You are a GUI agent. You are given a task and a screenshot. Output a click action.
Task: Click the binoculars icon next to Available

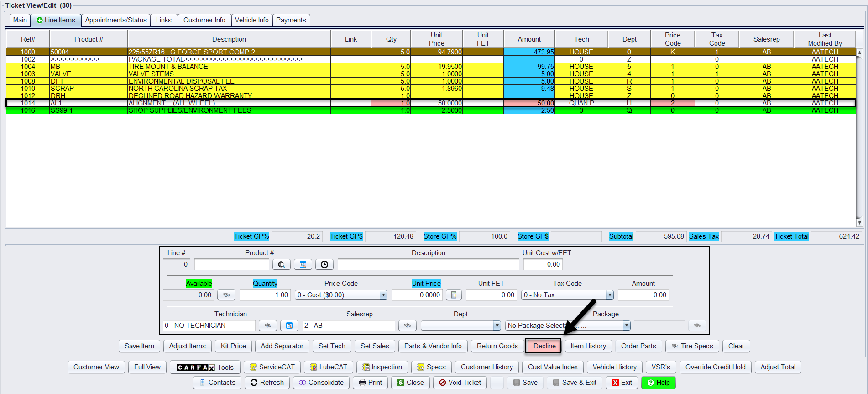(x=226, y=295)
